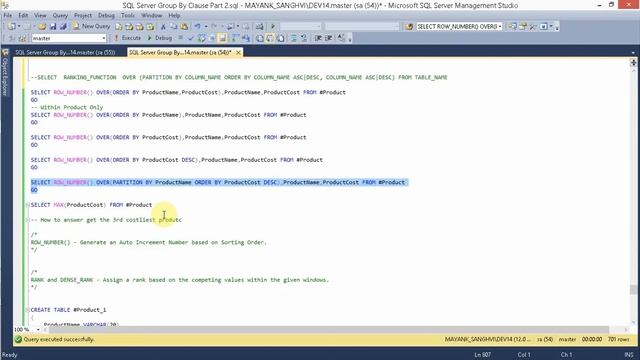Image resolution: width=640 pixels, height=360 pixels.
Task: Toggle Include Client Statistics
Action: coord(246,38)
